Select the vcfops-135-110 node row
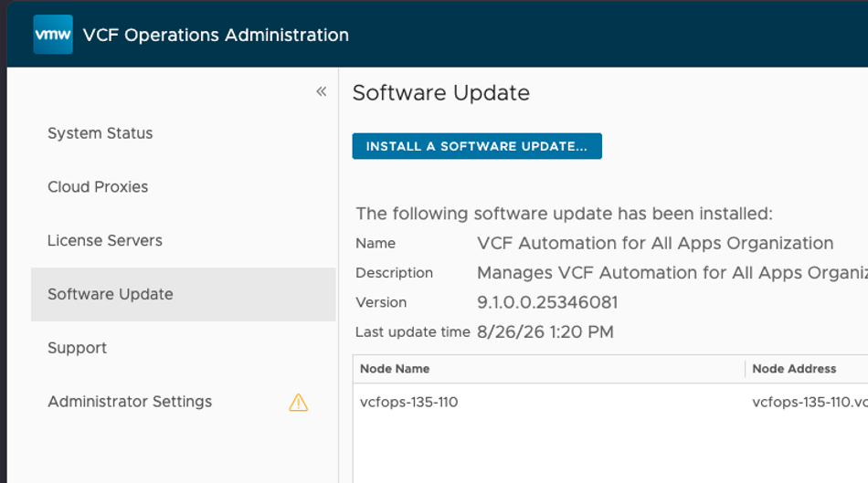Screen dimensions: 868x483 click(x=610, y=403)
